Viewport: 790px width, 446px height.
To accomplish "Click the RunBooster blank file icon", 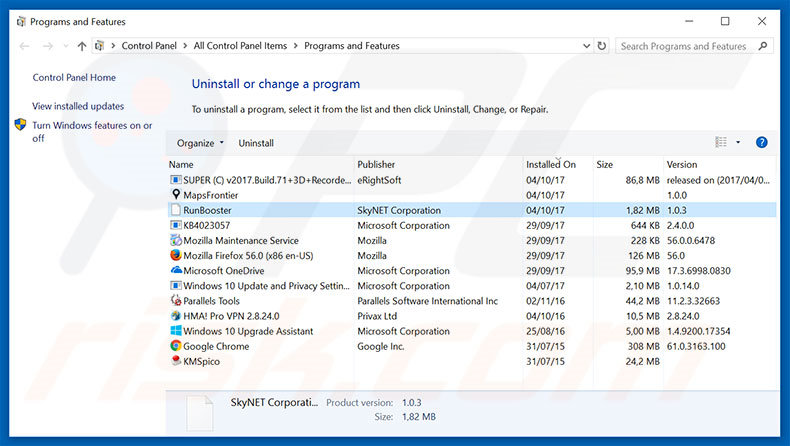I will pyautogui.click(x=176, y=210).
